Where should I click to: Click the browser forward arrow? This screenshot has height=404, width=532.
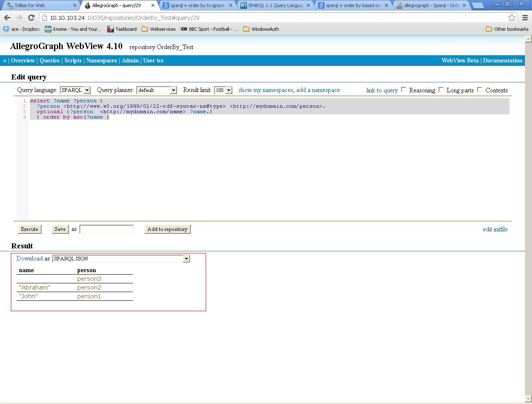[x=19, y=17]
